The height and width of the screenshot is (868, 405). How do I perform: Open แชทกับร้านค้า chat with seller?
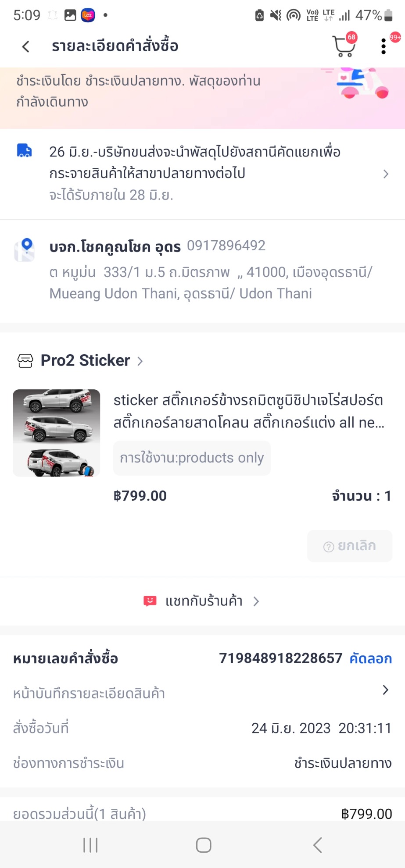[204, 601]
